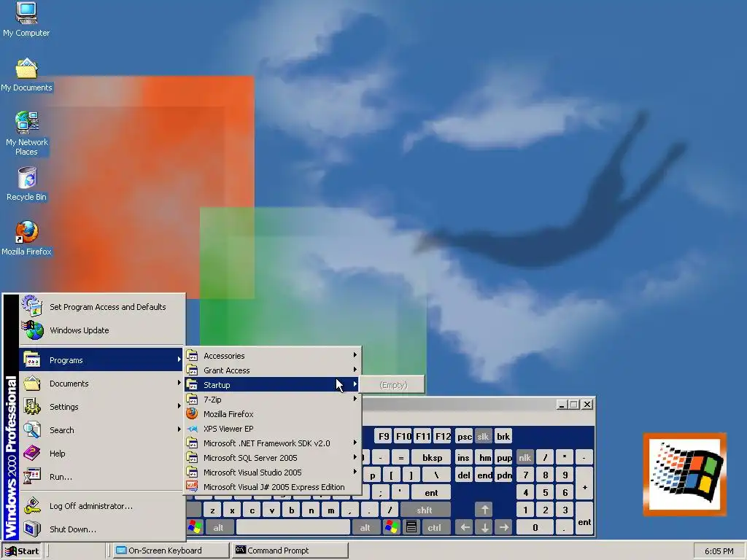Select Startup in the Programs menu
Image resolution: width=747 pixels, height=560 pixels.
point(273,385)
